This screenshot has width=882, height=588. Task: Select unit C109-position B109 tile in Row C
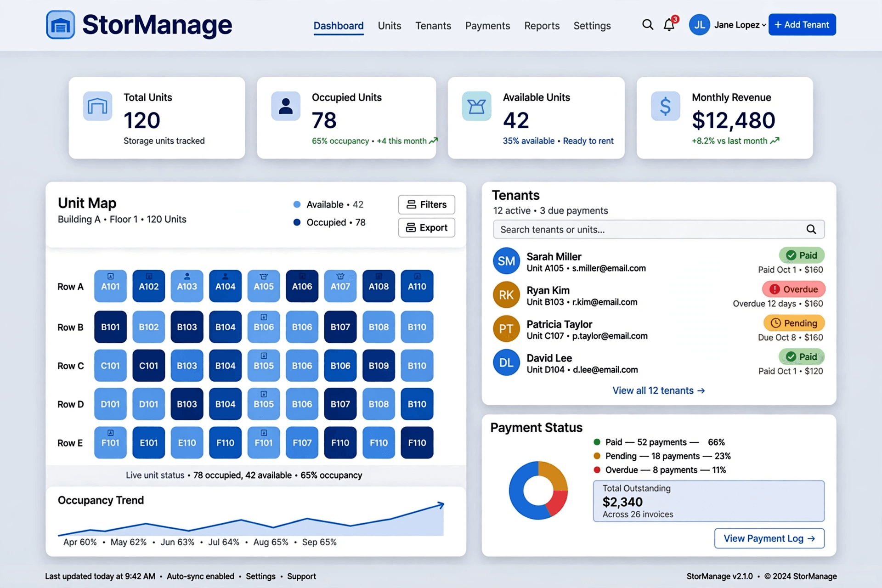pos(379,365)
